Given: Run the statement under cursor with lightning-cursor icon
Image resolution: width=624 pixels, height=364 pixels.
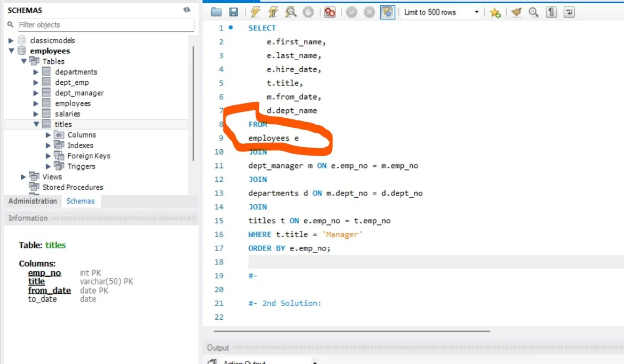Looking at the screenshot, I should tap(273, 12).
